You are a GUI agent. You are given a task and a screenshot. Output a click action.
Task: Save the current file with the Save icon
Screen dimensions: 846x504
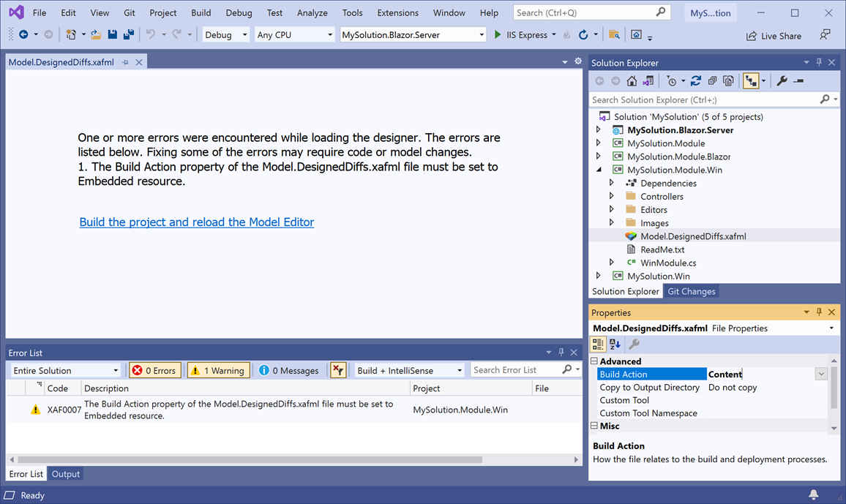(x=112, y=34)
